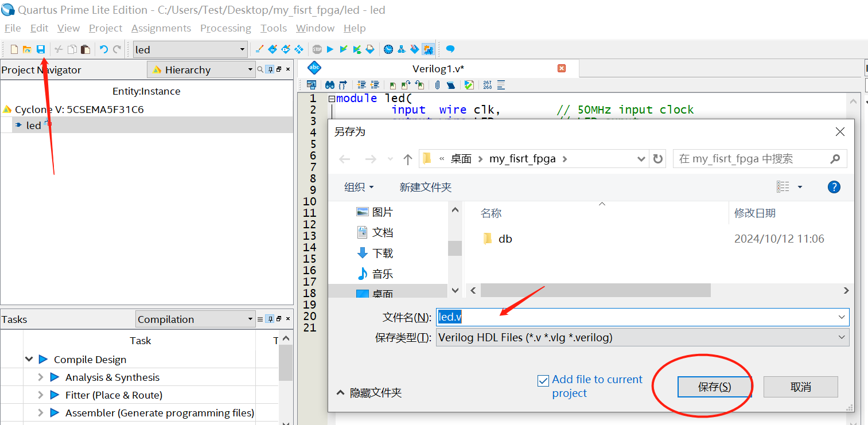This screenshot has height=425, width=868.
Task: Toggle line numbers with the 267/268 icon
Action: pos(488,85)
